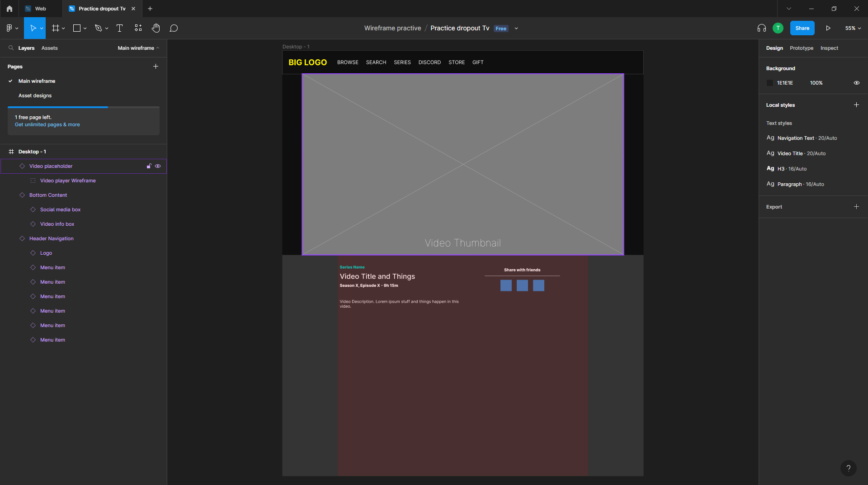
Task: Click the Share button
Action: click(802, 28)
